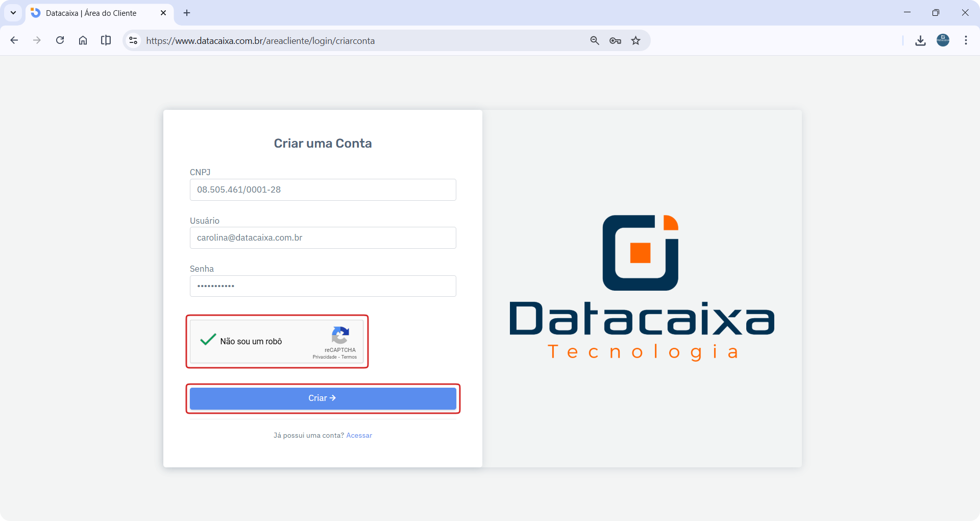Select the 'Datacaixa | Área do Cliente' tab
This screenshot has width=980, height=521.
tap(92, 13)
